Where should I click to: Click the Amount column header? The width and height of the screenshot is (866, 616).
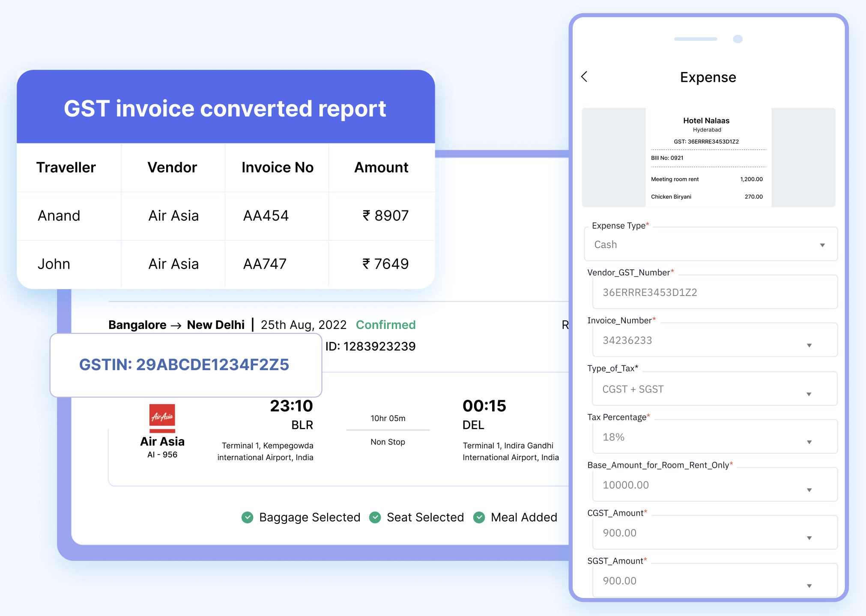(x=381, y=167)
